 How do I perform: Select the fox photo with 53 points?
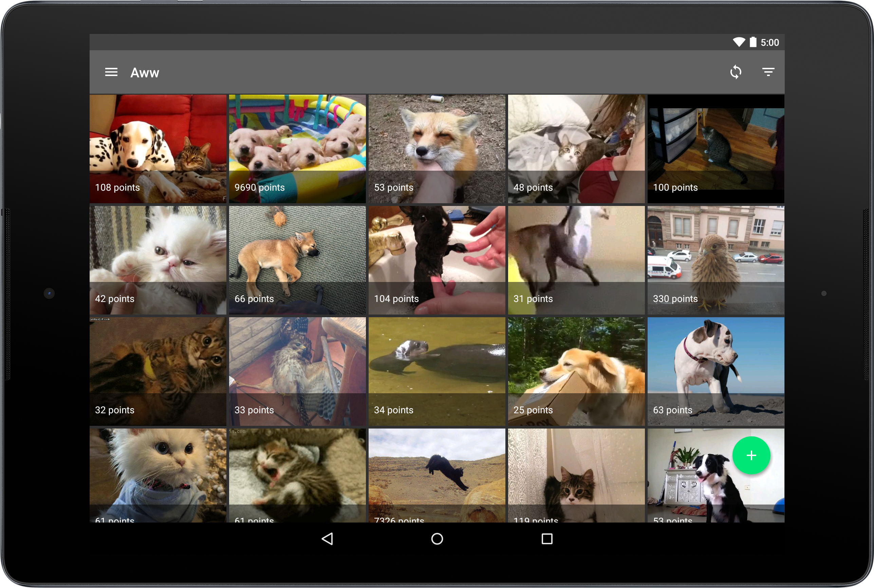tap(436, 148)
